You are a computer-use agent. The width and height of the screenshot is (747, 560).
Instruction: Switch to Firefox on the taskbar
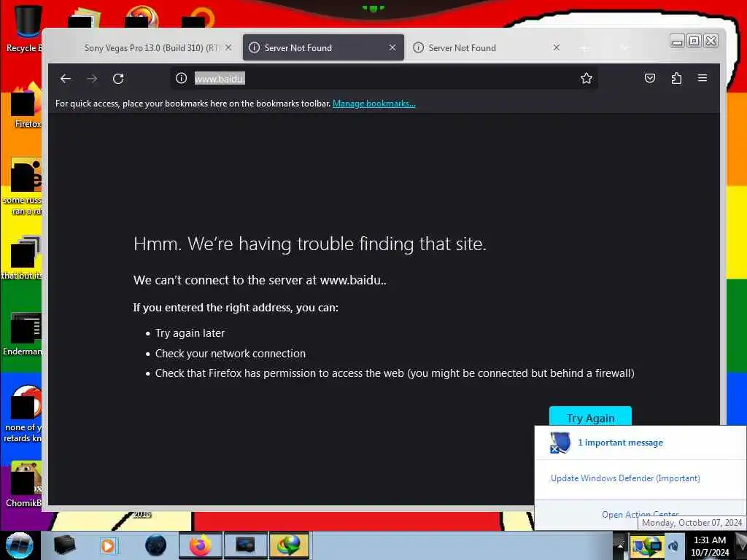[x=201, y=545]
